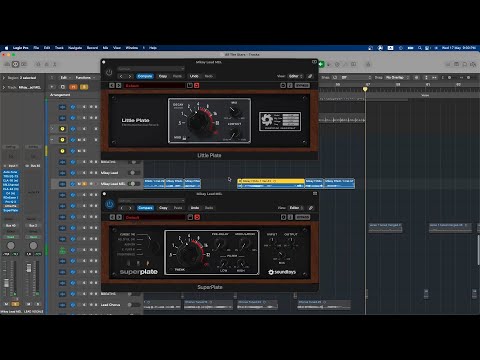Click link icon in SuperPlate header
This screenshot has width=480, height=360.
pos(311,208)
